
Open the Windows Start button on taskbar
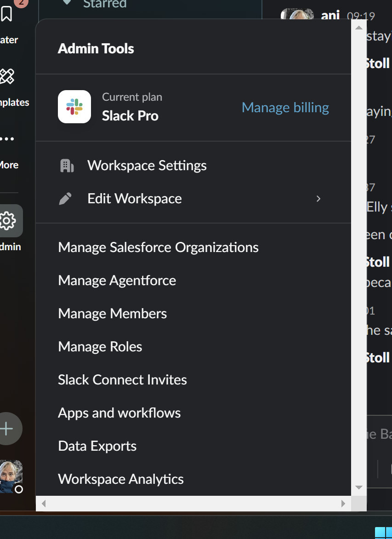383,533
